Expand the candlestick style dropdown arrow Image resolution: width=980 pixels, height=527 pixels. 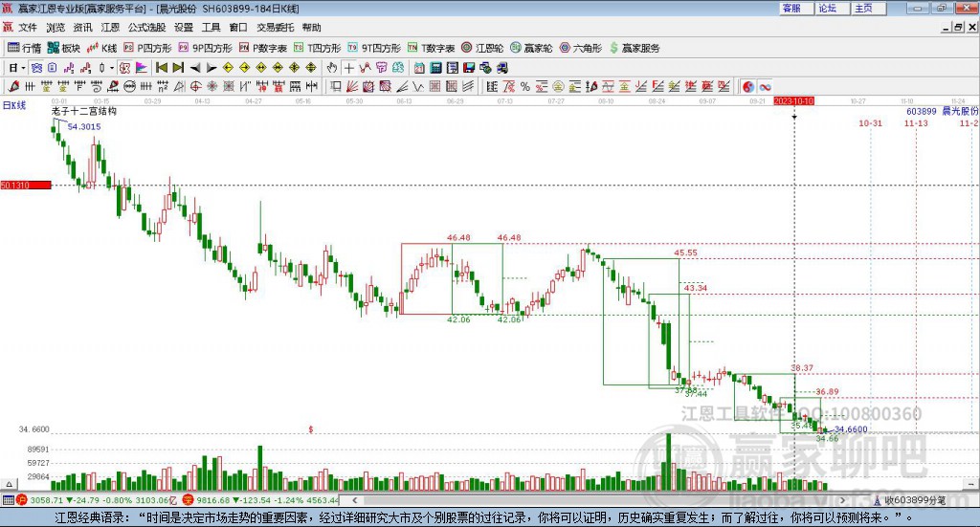click(112, 68)
